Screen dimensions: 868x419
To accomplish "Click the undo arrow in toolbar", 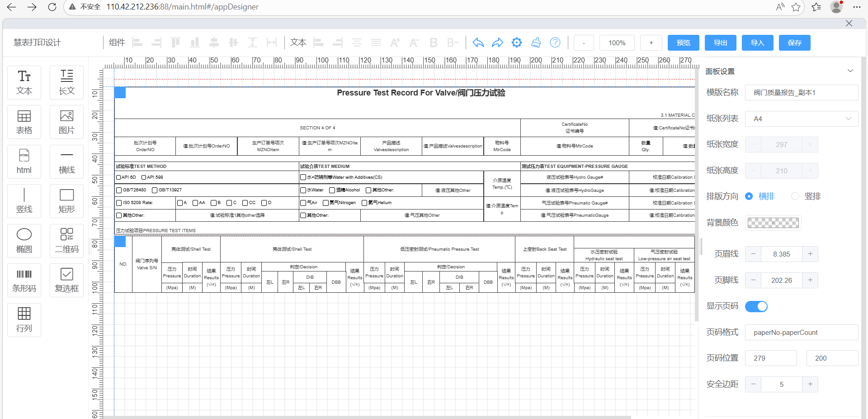I will point(478,43).
